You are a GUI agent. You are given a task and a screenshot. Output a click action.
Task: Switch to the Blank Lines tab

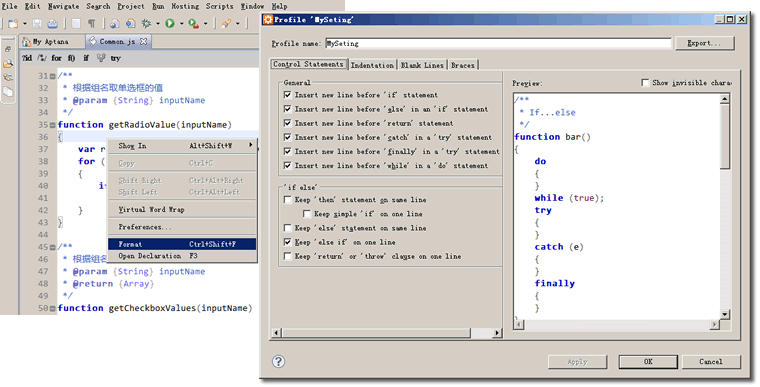pyautogui.click(x=422, y=65)
